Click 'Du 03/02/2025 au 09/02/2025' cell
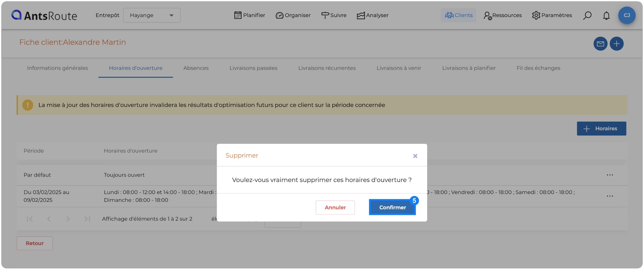The width and height of the screenshot is (644, 270). pyautogui.click(x=46, y=196)
